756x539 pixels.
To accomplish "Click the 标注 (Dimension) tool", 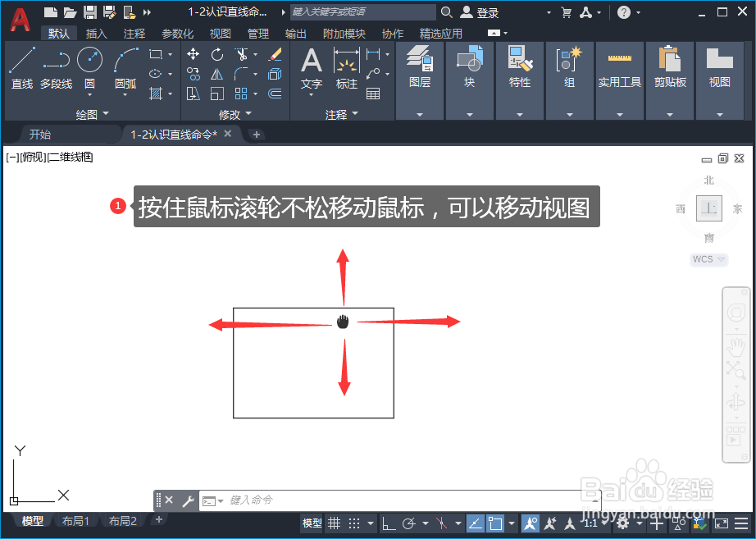I will (x=346, y=69).
